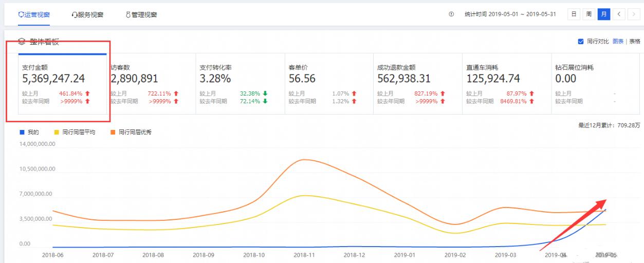Click the red up arrow next to 1.07%

click(354, 93)
